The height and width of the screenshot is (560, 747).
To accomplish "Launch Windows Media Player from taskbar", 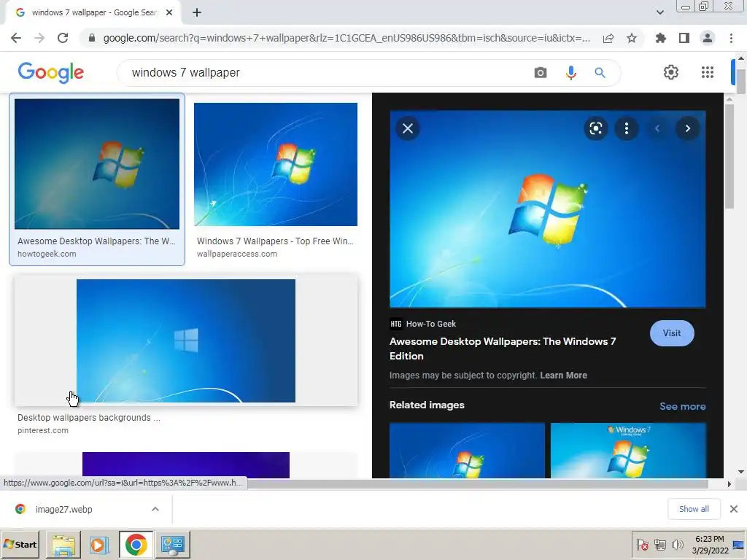I will pyautogui.click(x=99, y=544).
